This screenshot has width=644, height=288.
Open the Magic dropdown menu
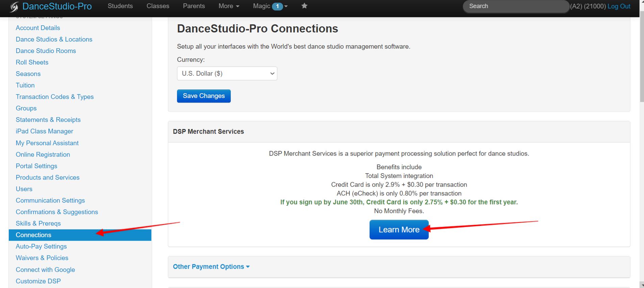point(270,6)
